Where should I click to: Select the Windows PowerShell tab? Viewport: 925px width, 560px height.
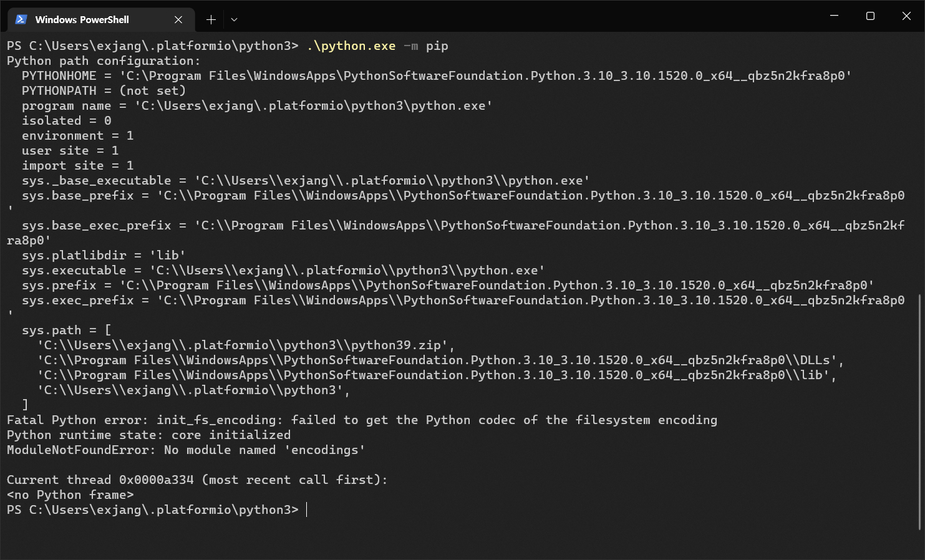tap(100, 19)
